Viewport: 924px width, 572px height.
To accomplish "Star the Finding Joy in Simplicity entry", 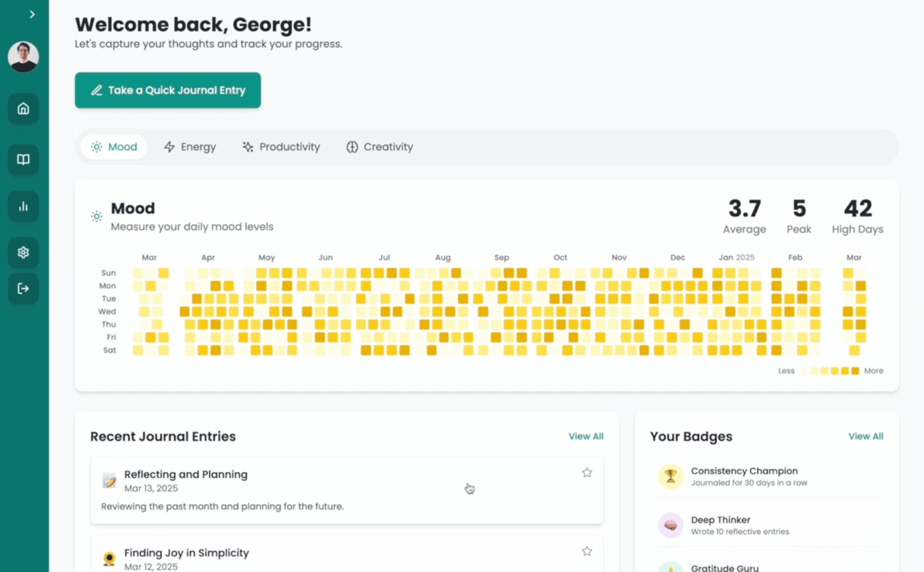I will [x=587, y=551].
